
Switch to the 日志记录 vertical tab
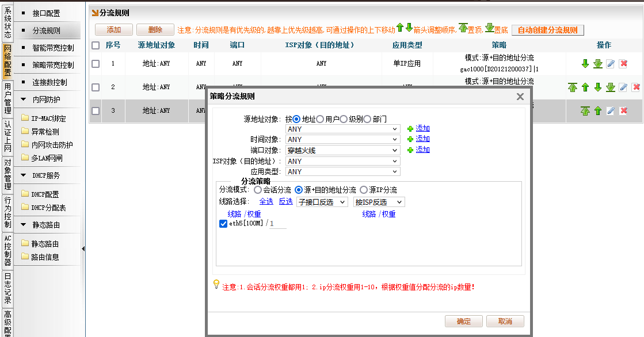click(7, 289)
